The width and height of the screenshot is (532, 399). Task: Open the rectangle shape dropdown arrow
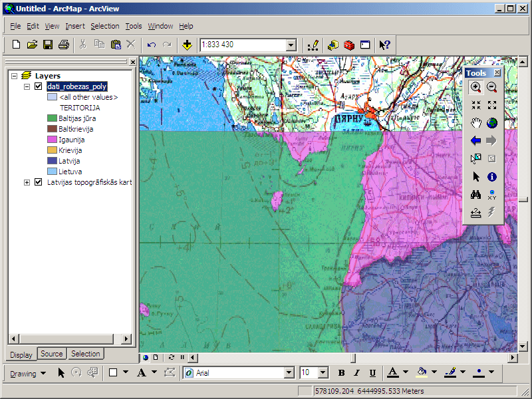click(x=126, y=372)
